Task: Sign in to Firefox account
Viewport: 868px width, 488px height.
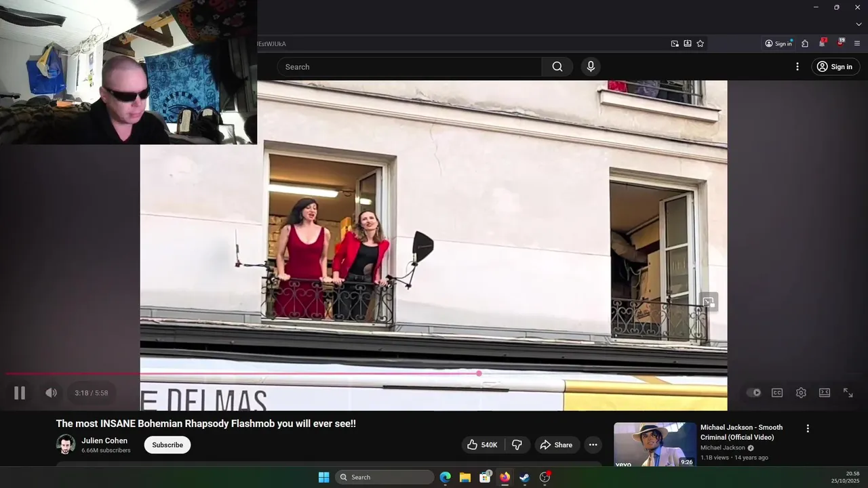Action: tap(778, 43)
